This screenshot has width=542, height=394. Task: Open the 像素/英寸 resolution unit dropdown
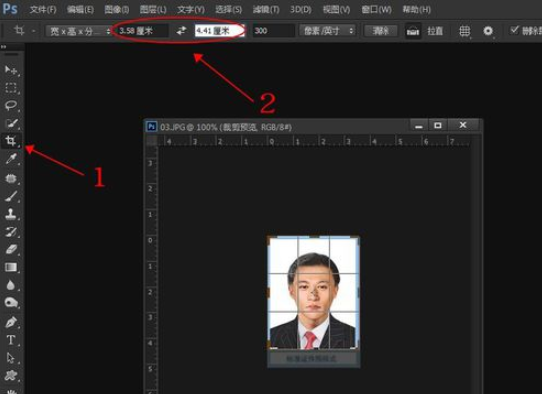(327, 31)
